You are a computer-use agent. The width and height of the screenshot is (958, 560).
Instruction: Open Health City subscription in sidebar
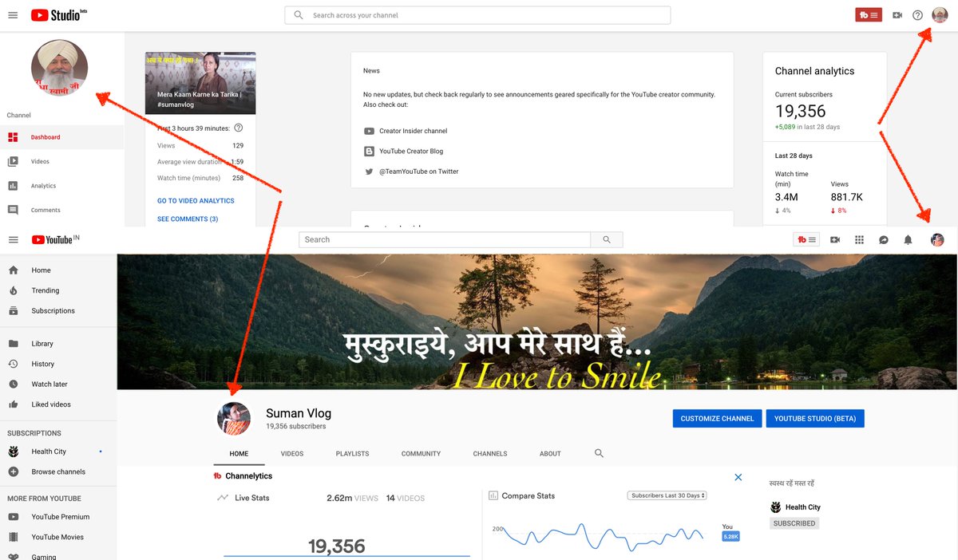(x=58, y=452)
